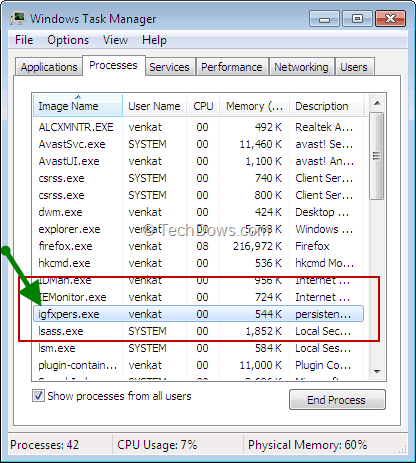The width and height of the screenshot is (416, 463).
Task: Maximize the Task Manager window
Action: pos(357,19)
